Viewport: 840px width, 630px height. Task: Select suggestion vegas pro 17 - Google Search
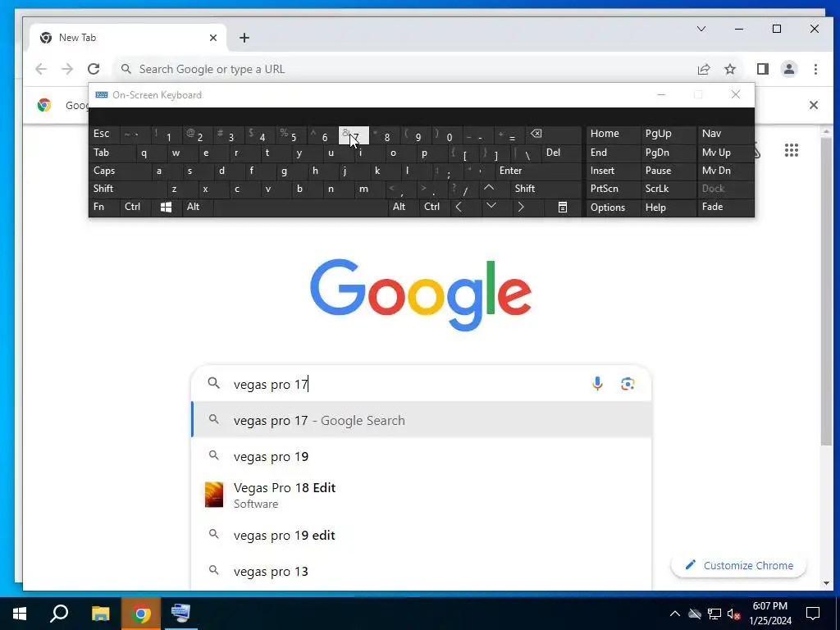click(422, 421)
